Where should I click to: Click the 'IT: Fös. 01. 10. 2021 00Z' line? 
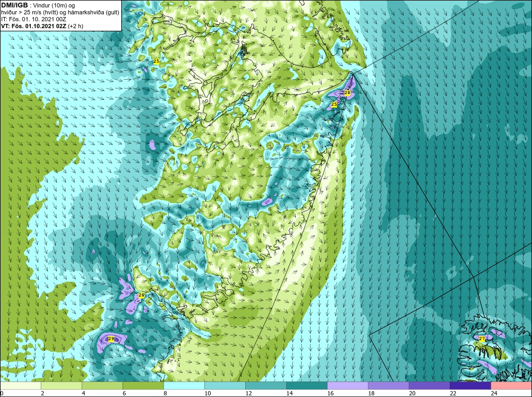coord(34,19)
